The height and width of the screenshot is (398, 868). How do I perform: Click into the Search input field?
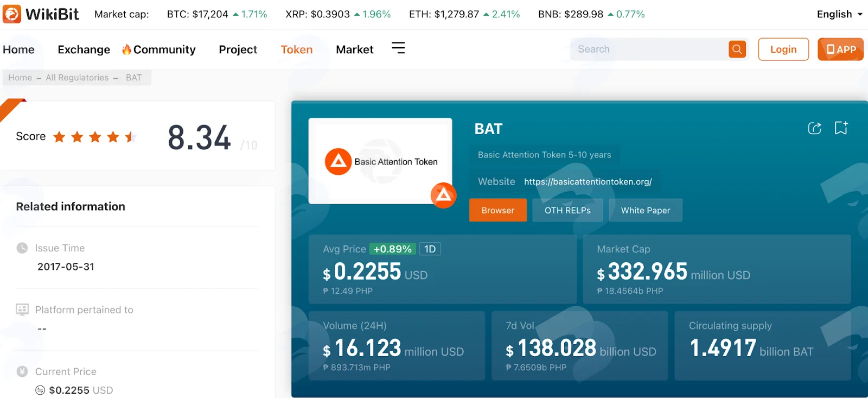[649, 49]
